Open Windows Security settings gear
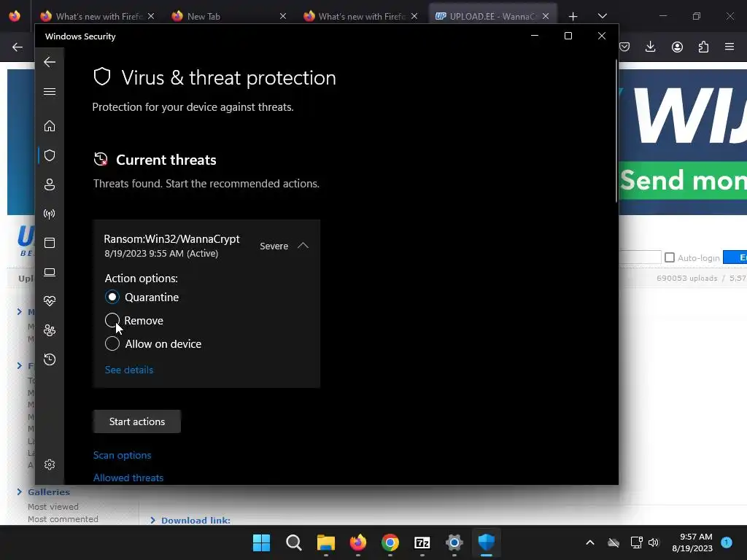Viewport: 747px width, 560px height. click(50, 464)
